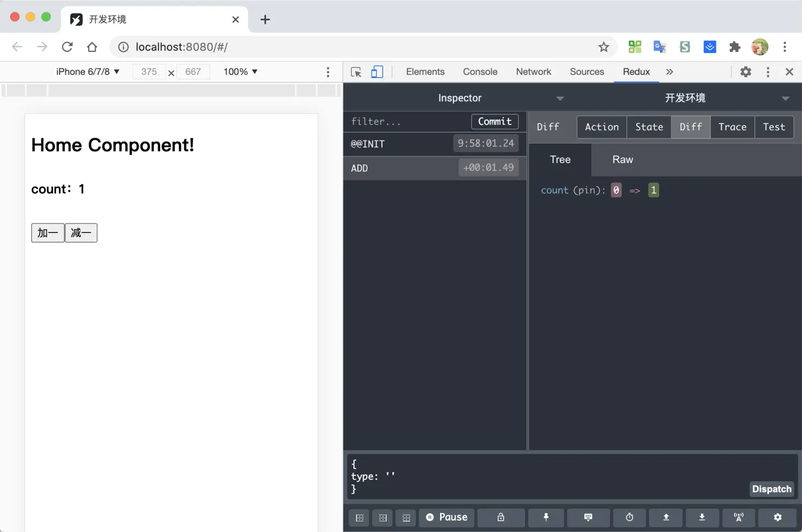Open the Extensions puzzle menu

(735, 47)
